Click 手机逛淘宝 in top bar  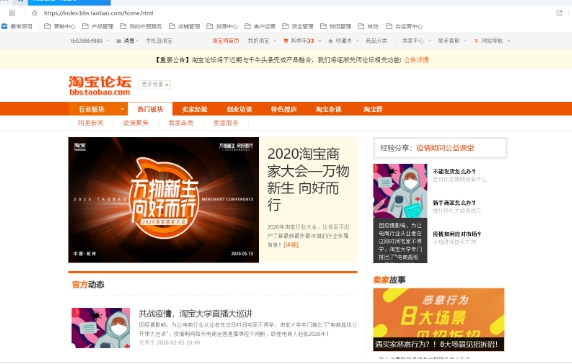(x=159, y=41)
